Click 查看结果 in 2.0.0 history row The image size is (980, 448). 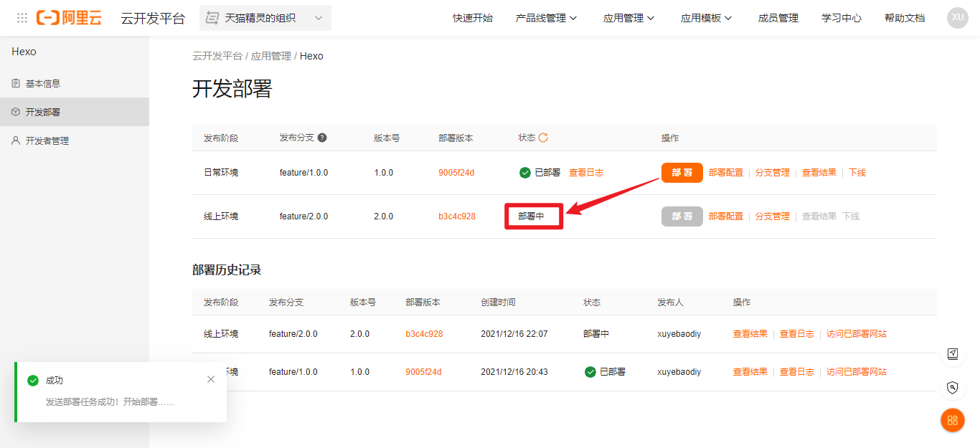(x=750, y=334)
